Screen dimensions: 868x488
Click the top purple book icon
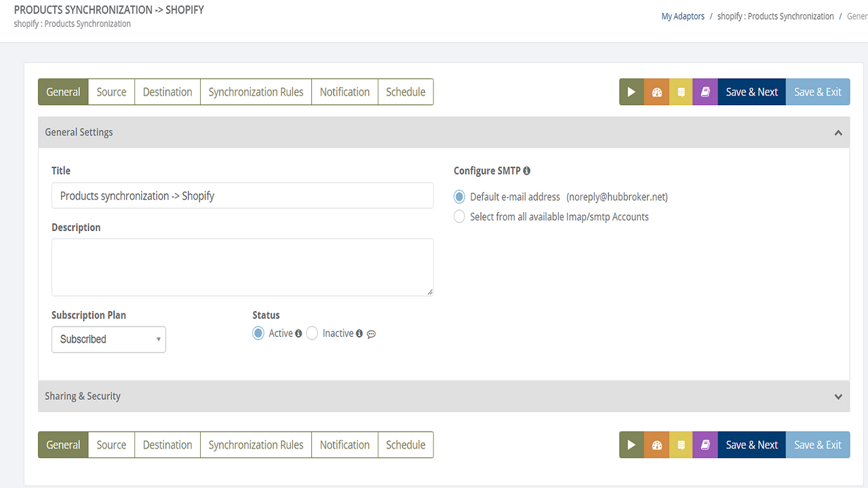click(x=705, y=92)
